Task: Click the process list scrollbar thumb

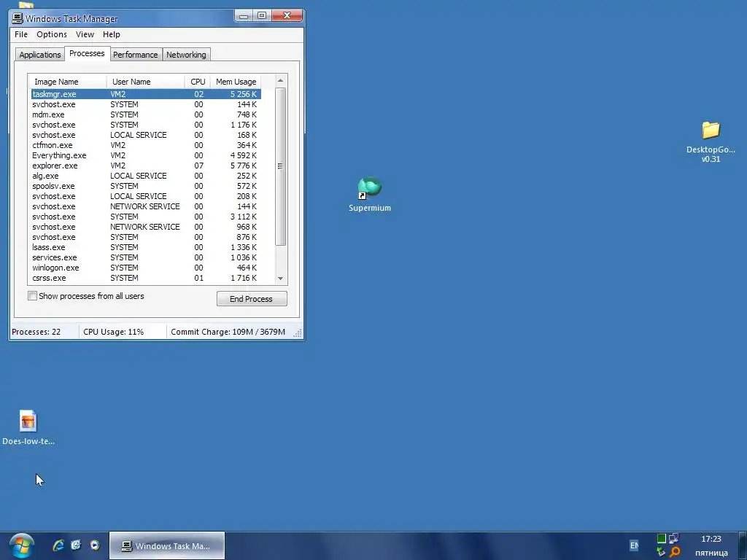Action: 280,166
